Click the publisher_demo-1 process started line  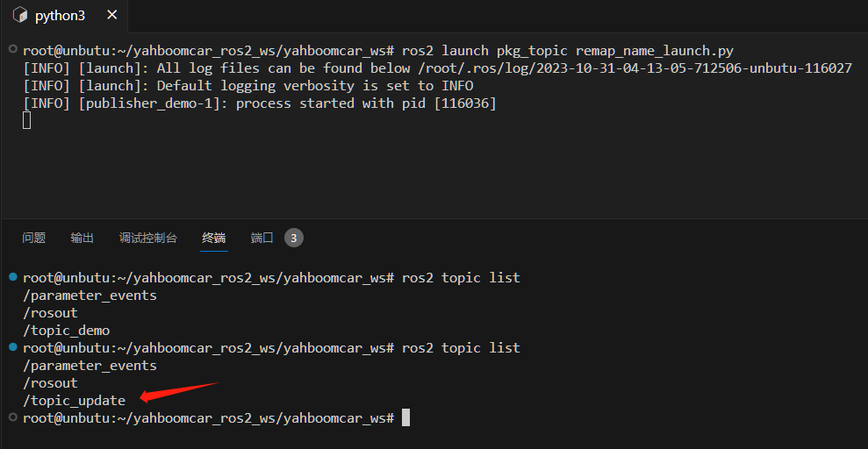click(x=260, y=103)
